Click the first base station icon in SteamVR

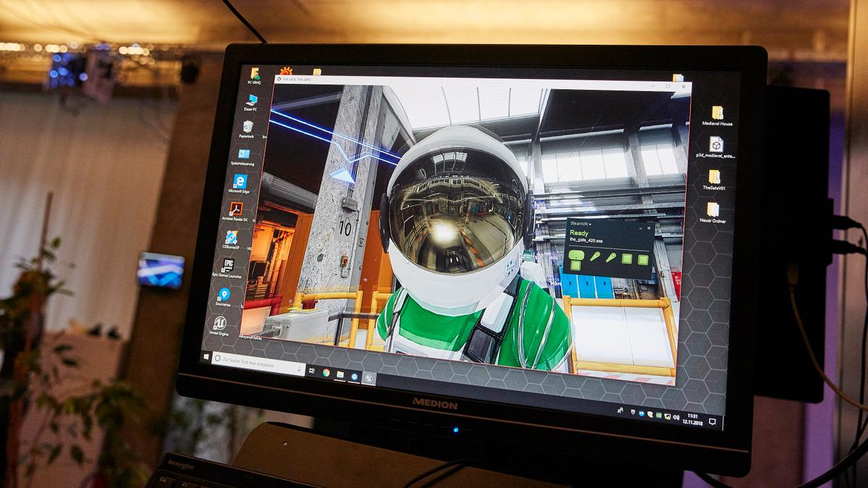tap(627, 258)
